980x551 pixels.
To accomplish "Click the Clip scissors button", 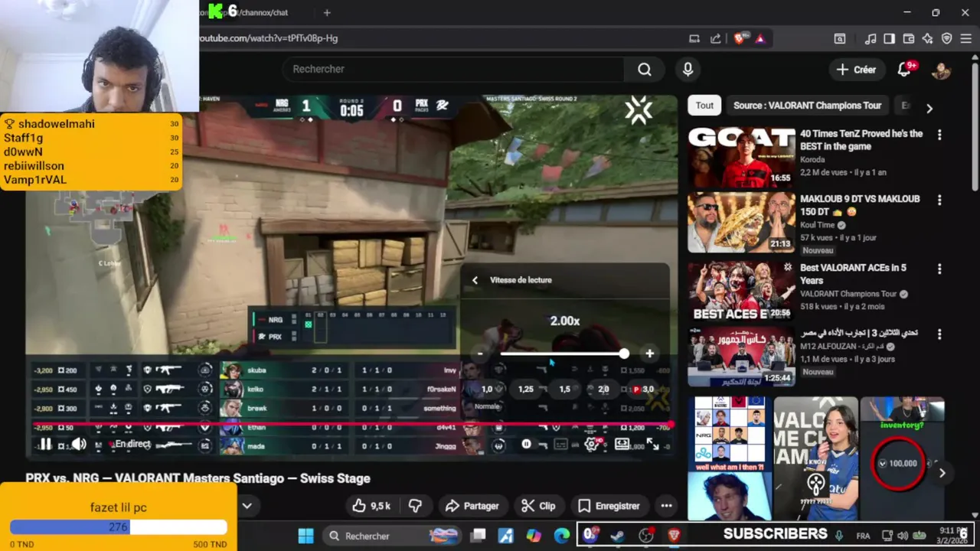I will coord(538,506).
